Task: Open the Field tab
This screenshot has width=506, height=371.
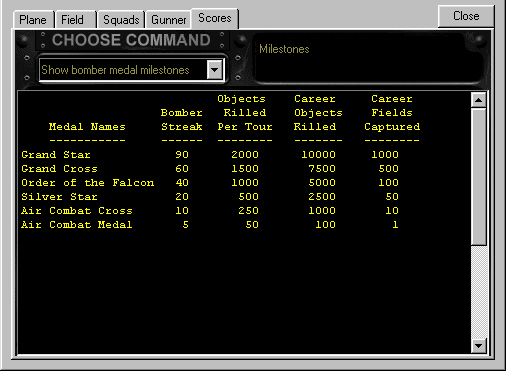Action: tap(76, 20)
